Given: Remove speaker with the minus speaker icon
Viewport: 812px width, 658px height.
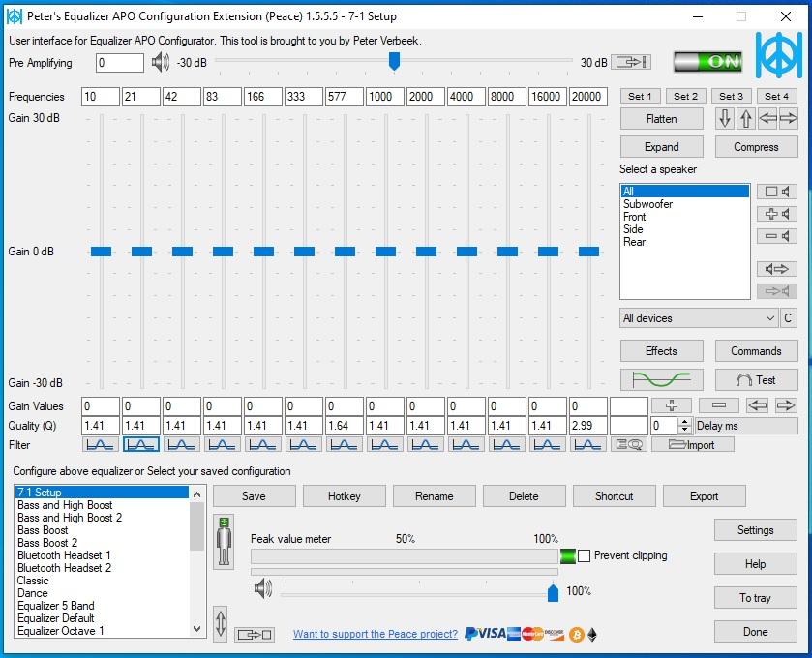Looking at the screenshot, I should [x=777, y=236].
